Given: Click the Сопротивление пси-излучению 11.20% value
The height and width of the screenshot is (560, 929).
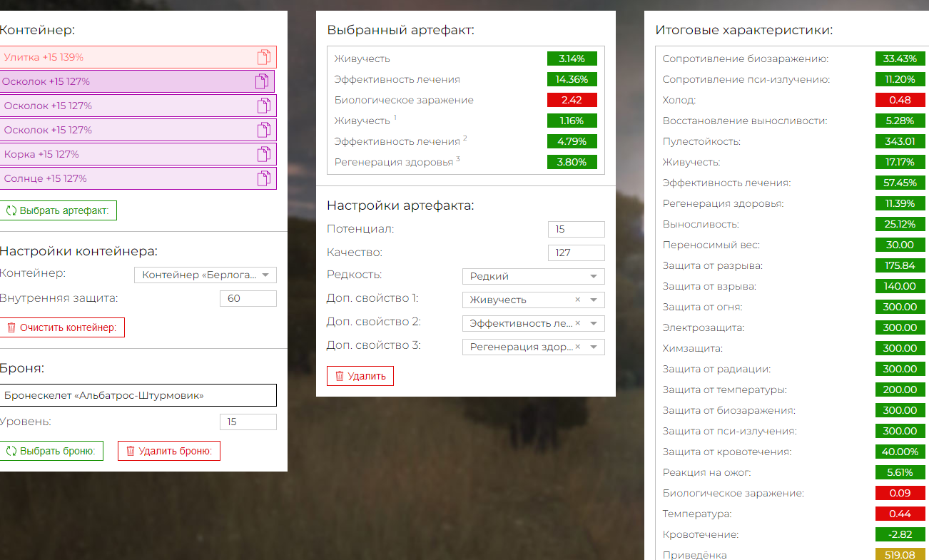Looking at the screenshot, I should 900,80.
